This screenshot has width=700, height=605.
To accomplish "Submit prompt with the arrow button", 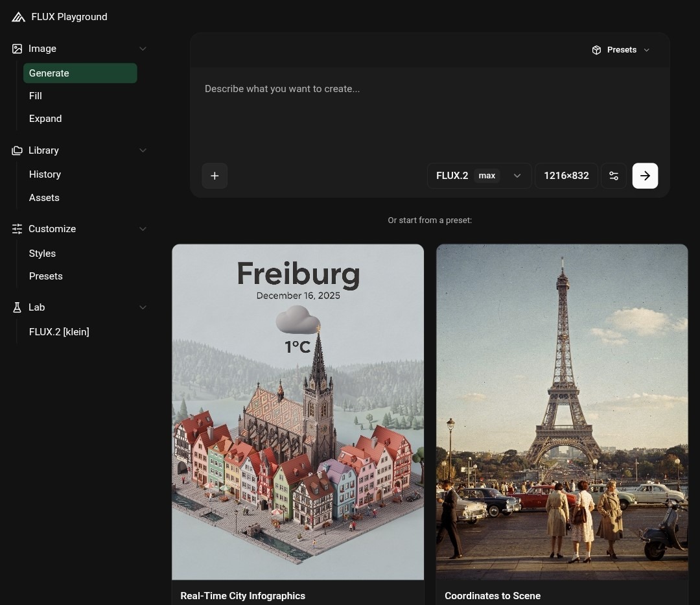I will click(645, 176).
